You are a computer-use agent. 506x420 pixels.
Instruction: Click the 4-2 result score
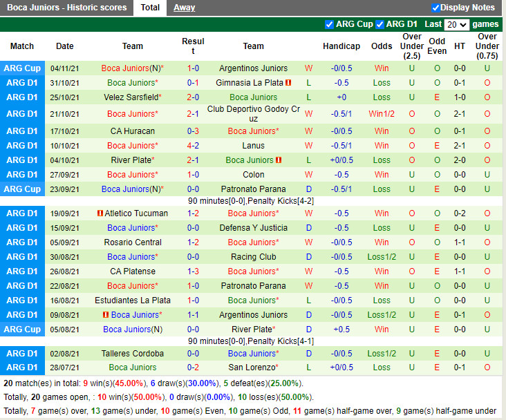(193, 146)
